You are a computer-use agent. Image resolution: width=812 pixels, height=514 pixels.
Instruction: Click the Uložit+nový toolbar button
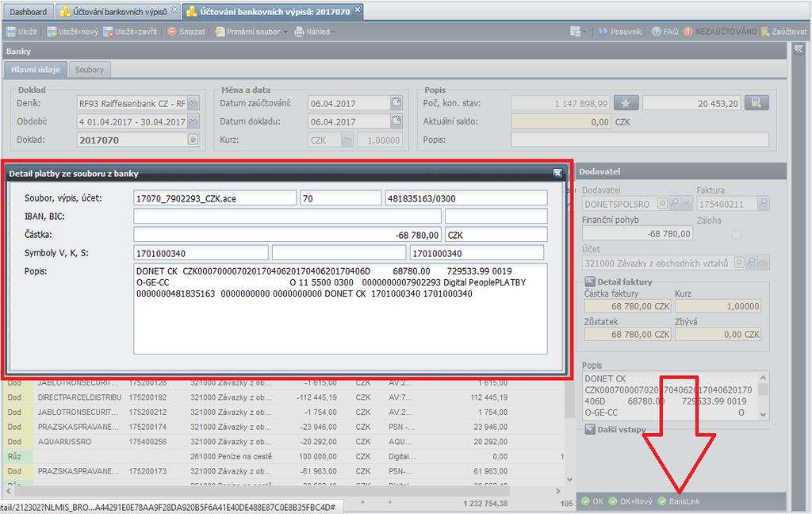72,32
